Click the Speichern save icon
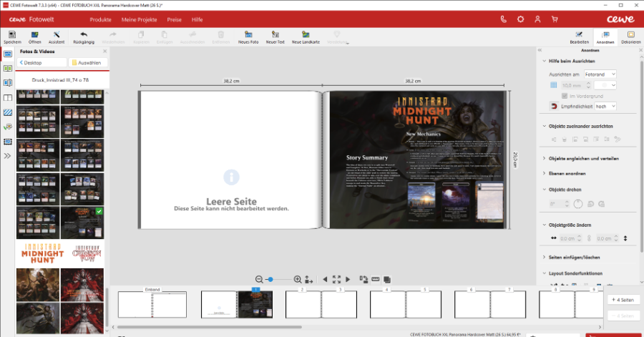The width and height of the screenshot is (644, 337). (12, 35)
